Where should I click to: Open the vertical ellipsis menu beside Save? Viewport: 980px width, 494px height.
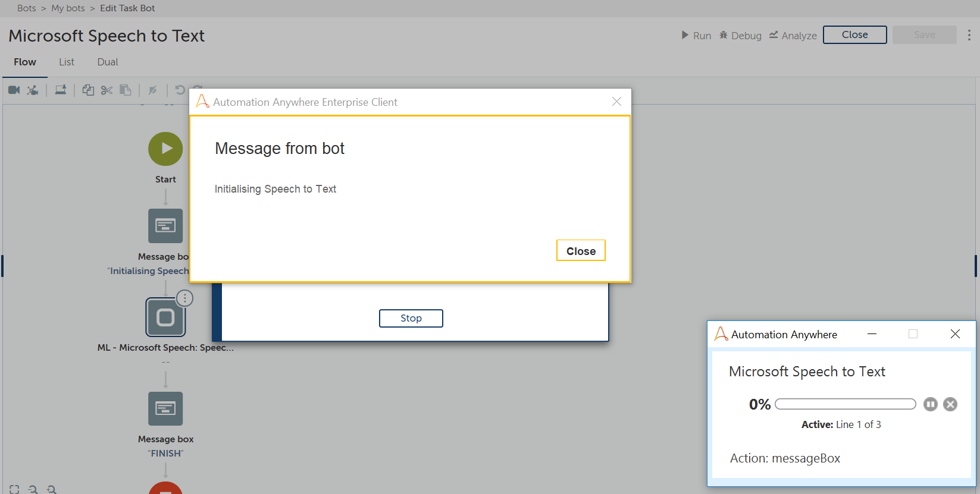[969, 35]
